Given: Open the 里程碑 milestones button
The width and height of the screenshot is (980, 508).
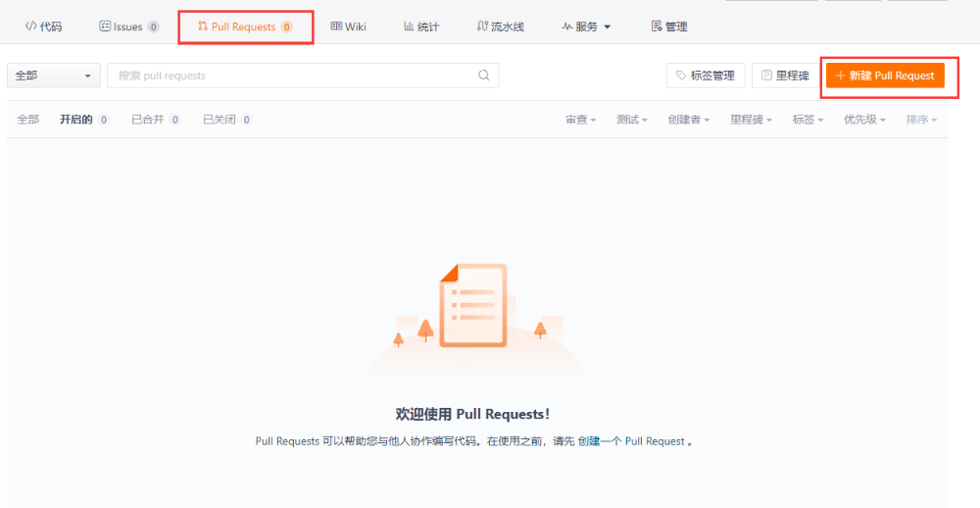Looking at the screenshot, I should (786, 76).
